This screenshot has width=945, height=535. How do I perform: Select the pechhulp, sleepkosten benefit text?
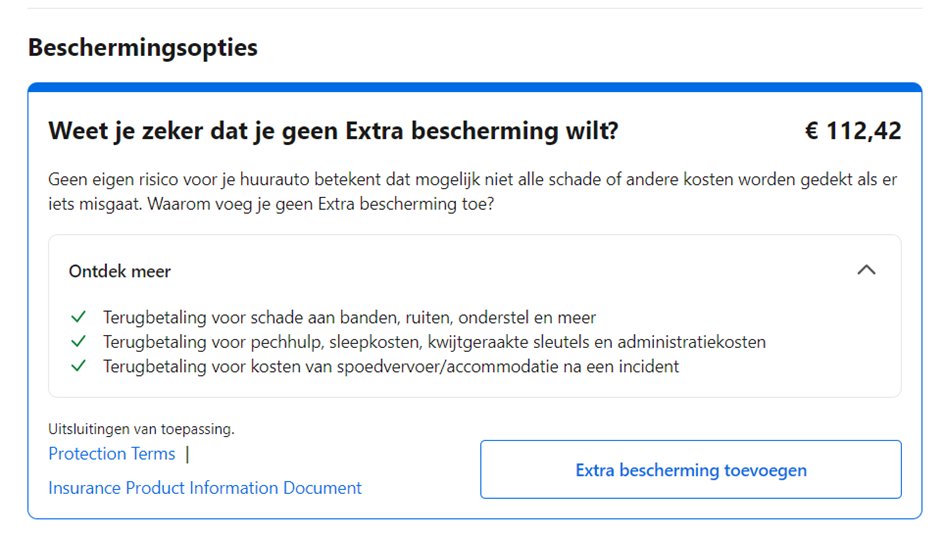click(x=434, y=342)
